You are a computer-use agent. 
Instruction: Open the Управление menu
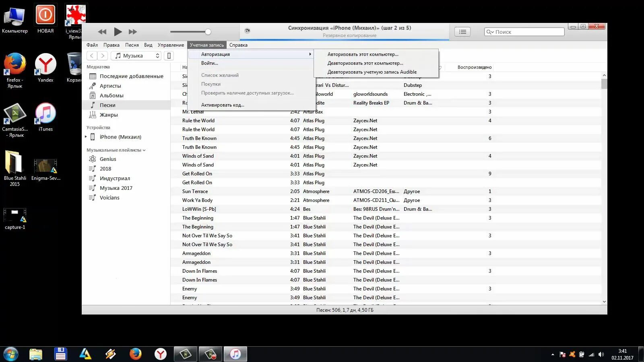pyautogui.click(x=171, y=45)
